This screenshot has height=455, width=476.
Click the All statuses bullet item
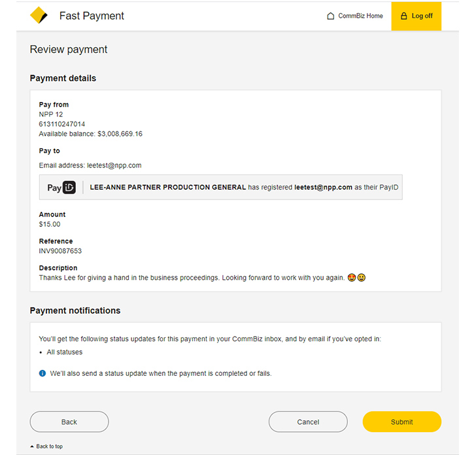coord(65,352)
